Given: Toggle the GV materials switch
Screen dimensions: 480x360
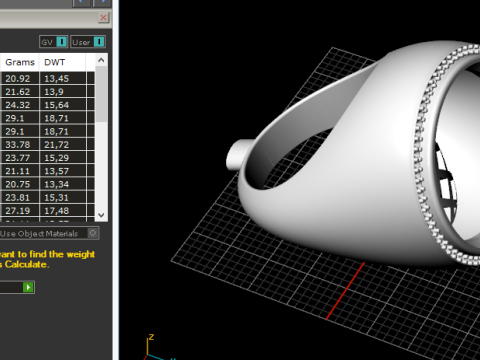Looking at the screenshot, I should click(54, 42).
